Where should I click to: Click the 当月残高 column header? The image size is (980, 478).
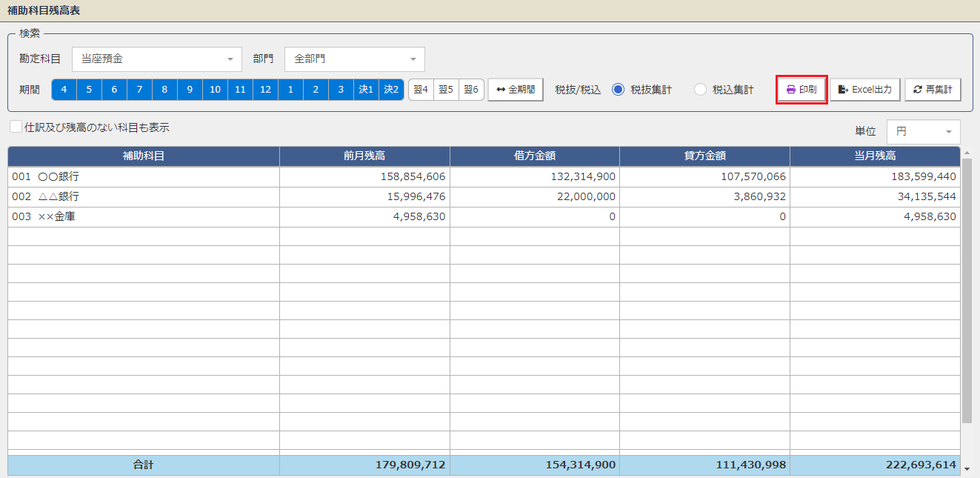pos(874,156)
